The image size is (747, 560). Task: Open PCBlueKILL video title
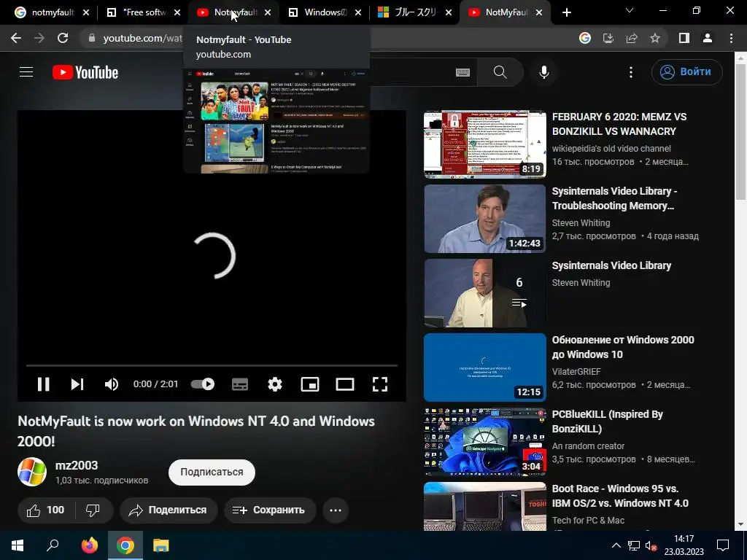coord(607,421)
